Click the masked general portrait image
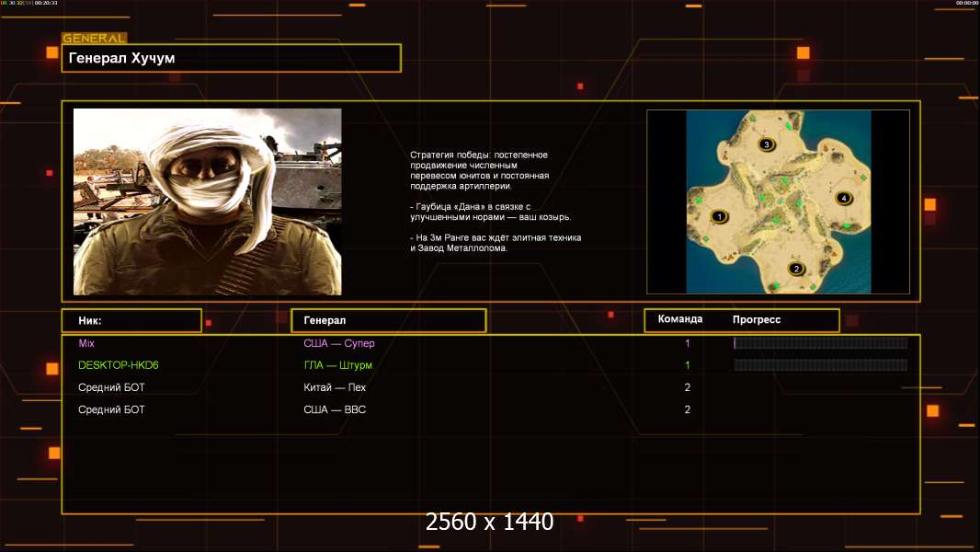980x552 pixels. [x=207, y=201]
